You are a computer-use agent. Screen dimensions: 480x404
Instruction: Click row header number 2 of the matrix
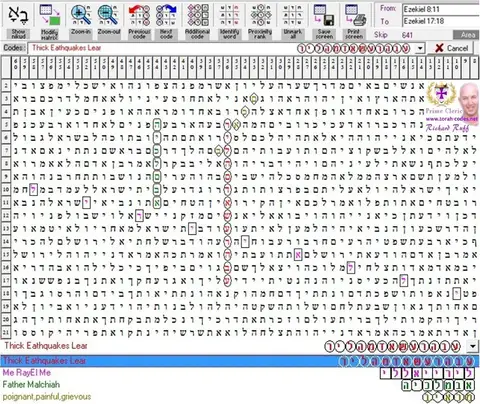[6, 86]
